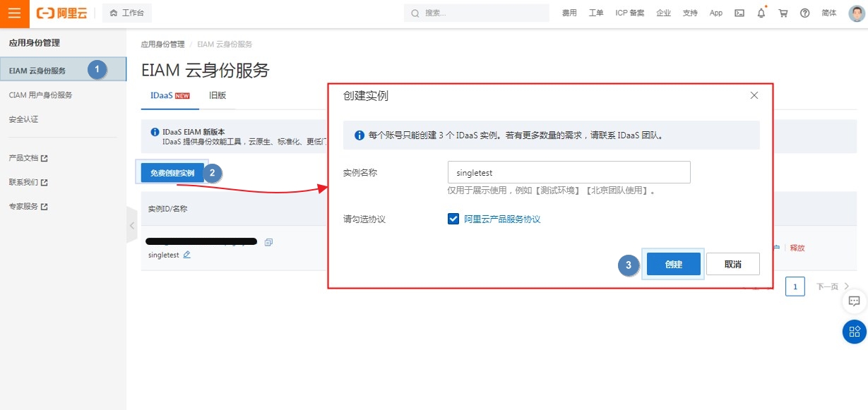This screenshot has height=410, width=868.
Task: Click the Cloud Shell terminal icon
Action: click(739, 13)
